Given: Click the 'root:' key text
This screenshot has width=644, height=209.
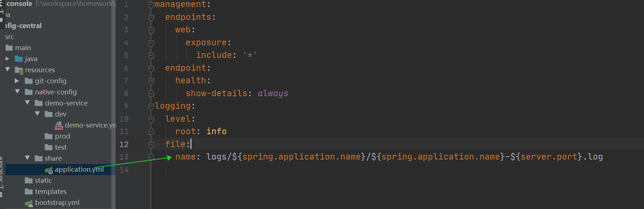Looking at the screenshot, I should pos(188,131).
